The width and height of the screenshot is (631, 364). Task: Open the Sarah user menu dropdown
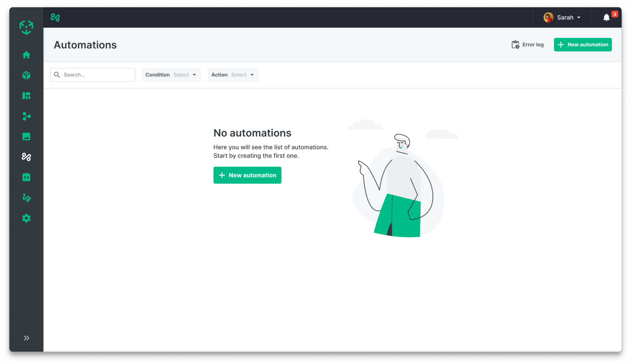click(562, 17)
